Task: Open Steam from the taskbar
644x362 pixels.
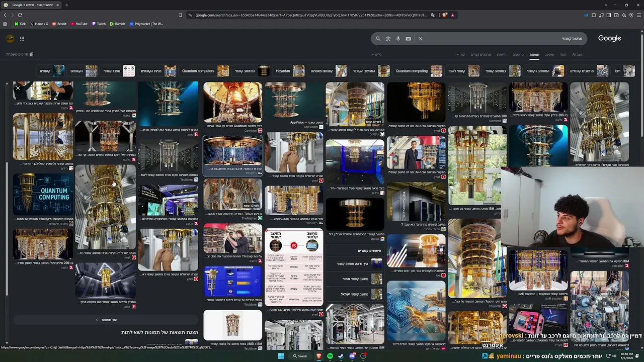Action: [341, 356]
